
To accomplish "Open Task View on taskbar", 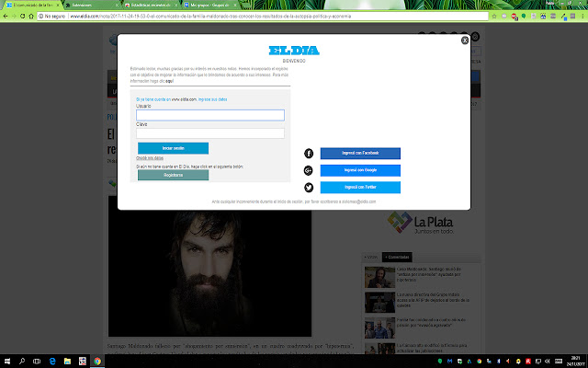I will pyautogui.click(x=37, y=362).
